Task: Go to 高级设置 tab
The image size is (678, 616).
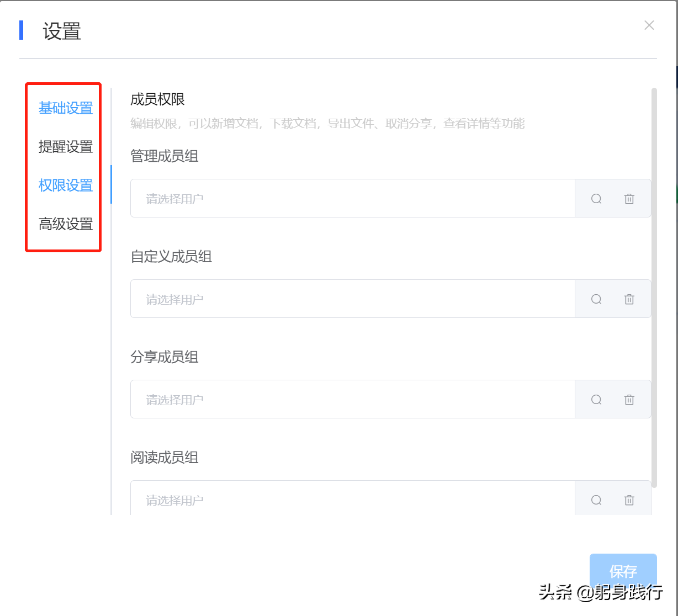Action: pos(66,224)
